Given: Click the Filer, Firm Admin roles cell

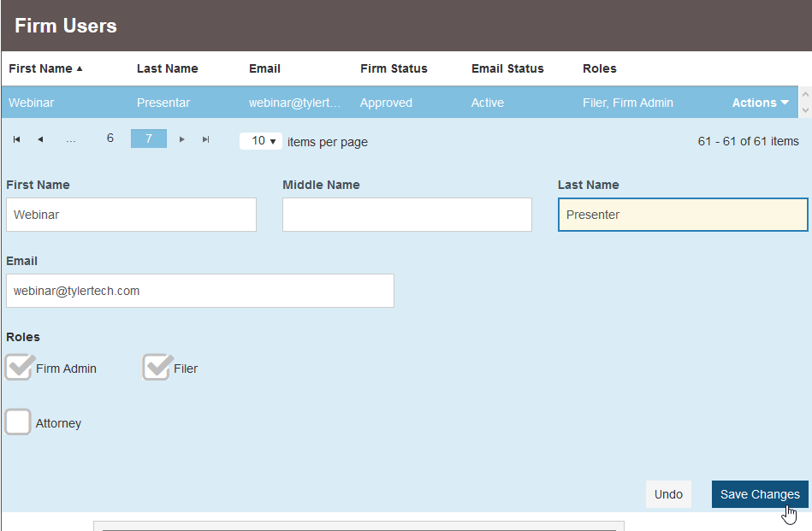Looking at the screenshot, I should pos(628,103).
